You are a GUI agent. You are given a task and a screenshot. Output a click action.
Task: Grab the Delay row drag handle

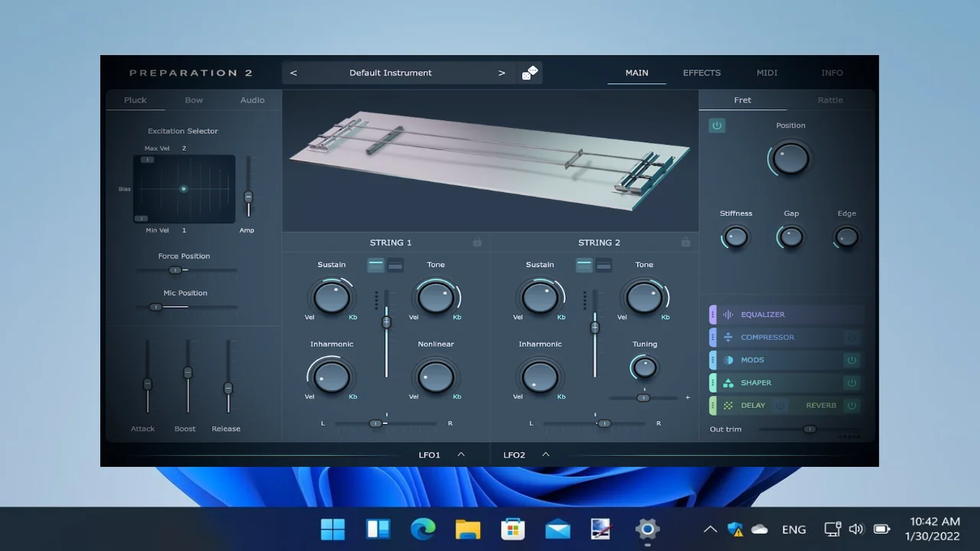(x=713, y=406)
